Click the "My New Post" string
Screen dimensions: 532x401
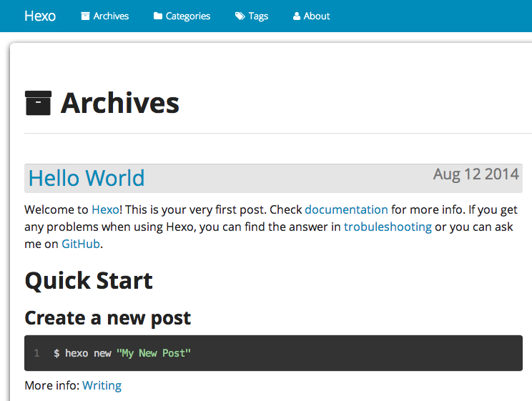(154, 353)
